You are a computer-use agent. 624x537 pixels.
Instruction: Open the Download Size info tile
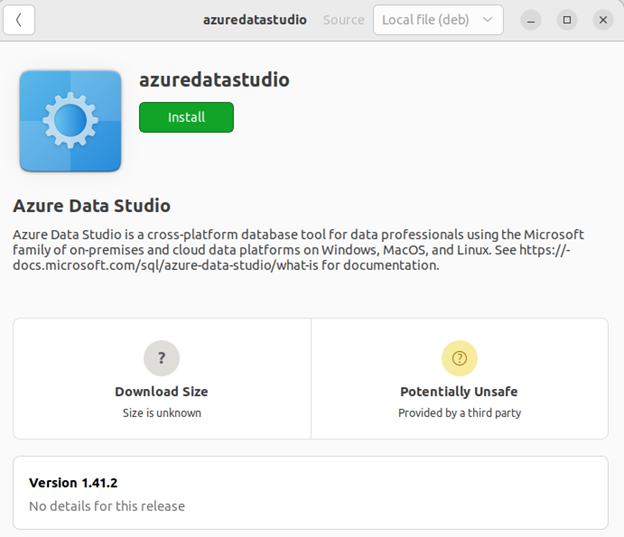click(x=162, y=379)
